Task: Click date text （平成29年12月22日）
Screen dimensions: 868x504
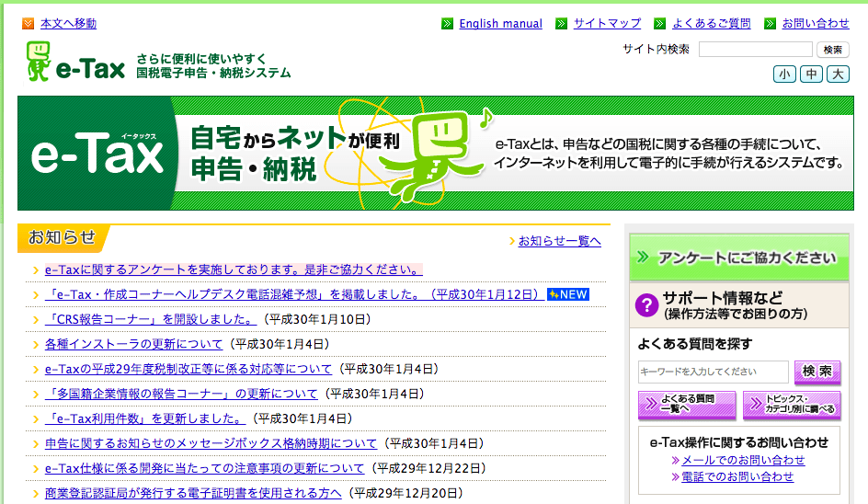Action: click(x=429, y=468)
